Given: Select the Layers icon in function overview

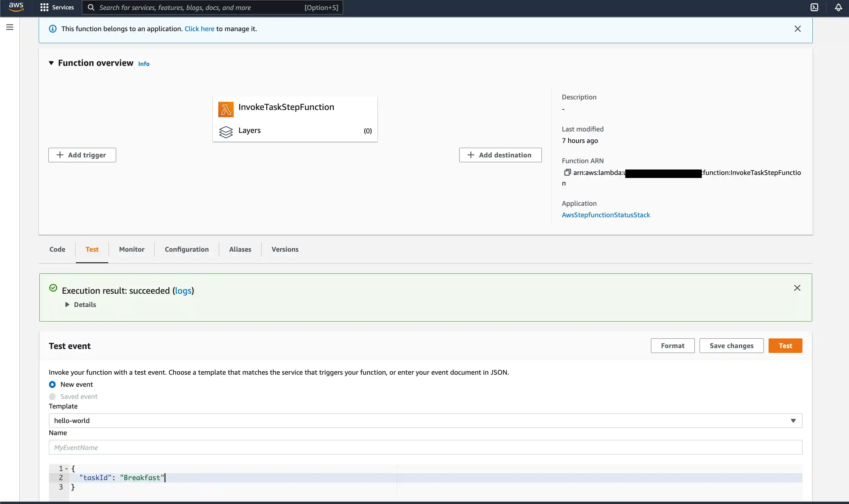Looking at the screenshot, I should (x=226, y=132).
